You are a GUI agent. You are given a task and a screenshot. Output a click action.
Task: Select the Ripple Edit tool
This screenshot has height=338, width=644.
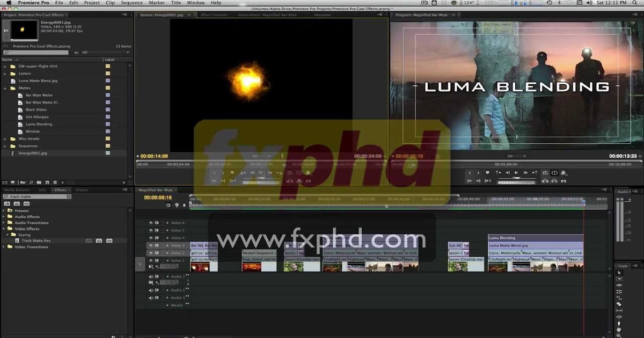click(x=619, y=285)
